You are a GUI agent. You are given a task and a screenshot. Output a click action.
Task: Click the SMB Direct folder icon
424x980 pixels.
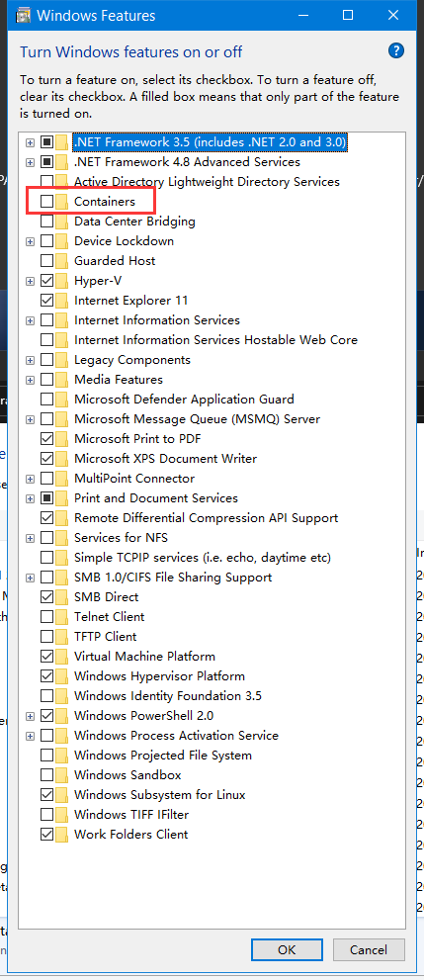pyautogui.click(x=62, y=597)
